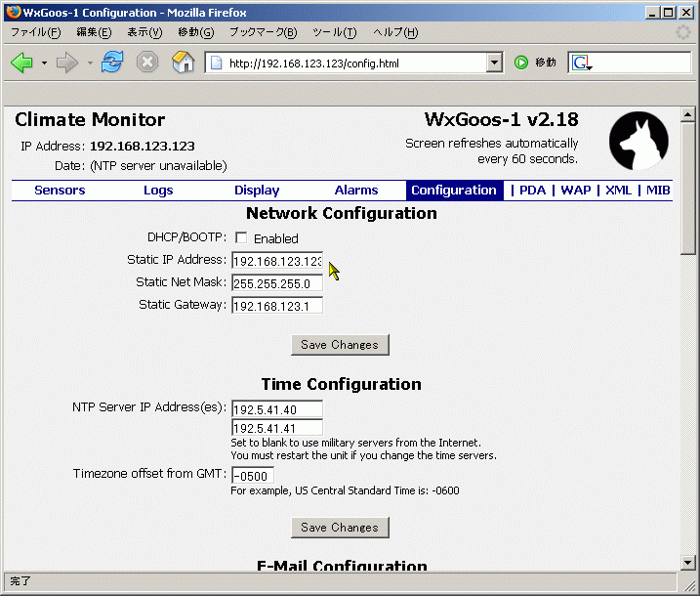Click the Forward arrow button
This screenshot has height=596, width=700.
[x=67, y=63]
